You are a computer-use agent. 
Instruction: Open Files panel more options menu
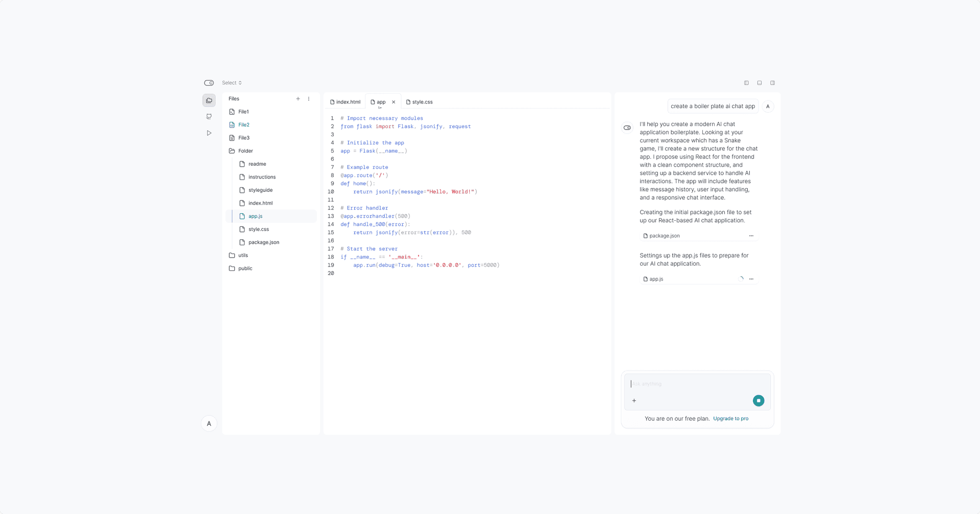[x=309, y=99]
